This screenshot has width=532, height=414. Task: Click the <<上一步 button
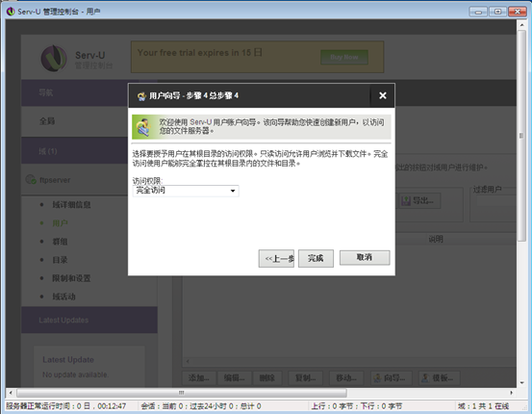(276, 258)
